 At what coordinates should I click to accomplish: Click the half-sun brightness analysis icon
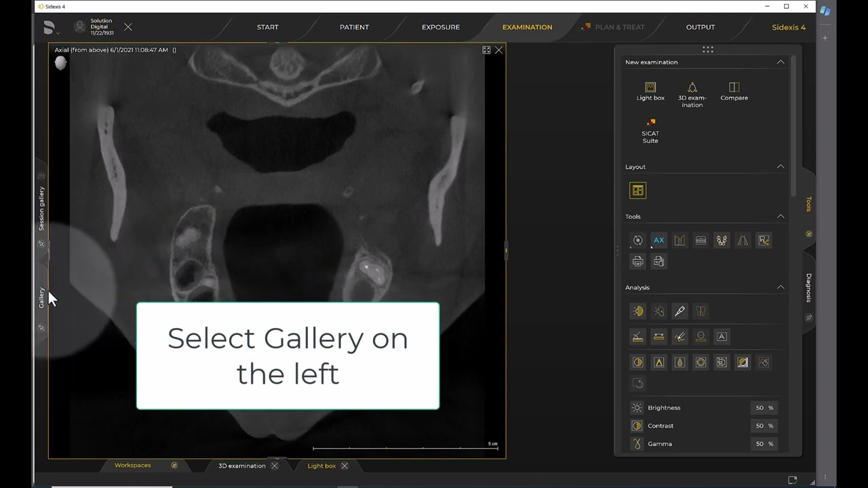(637, 311)
